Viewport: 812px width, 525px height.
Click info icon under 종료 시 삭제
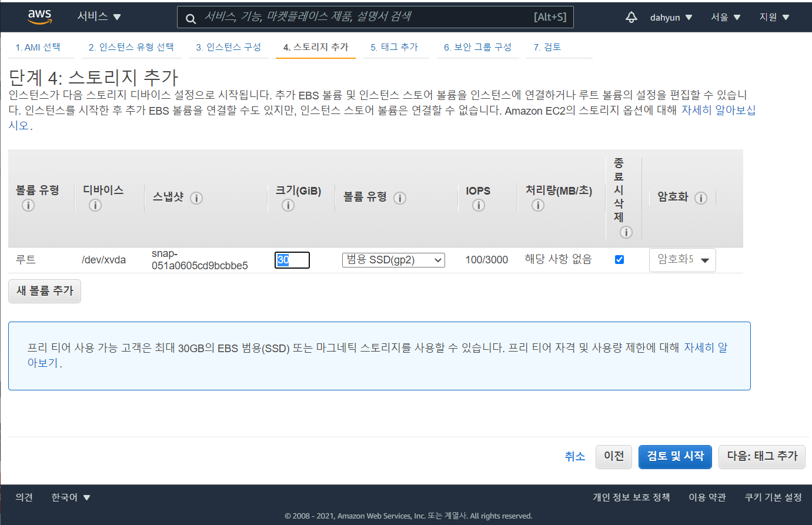coord(626,232)
